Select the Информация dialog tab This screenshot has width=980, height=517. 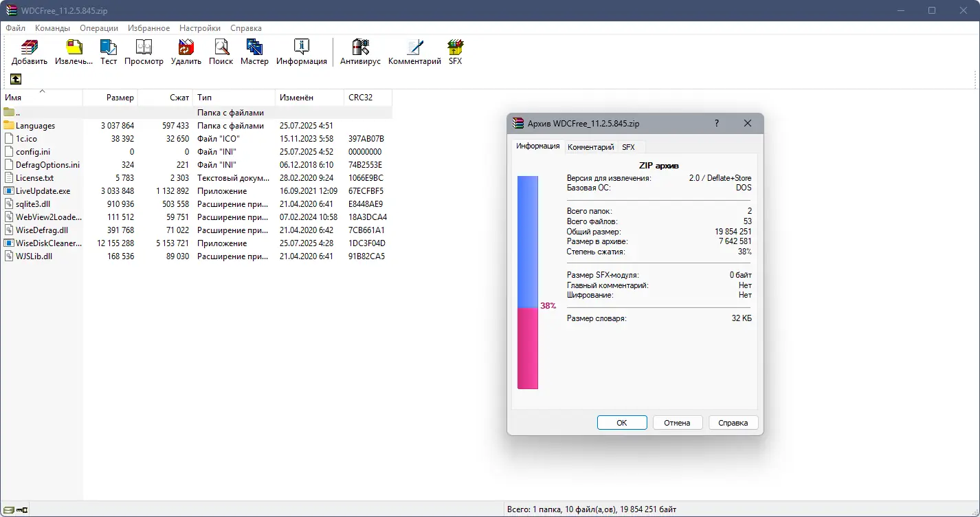(538, 146)
